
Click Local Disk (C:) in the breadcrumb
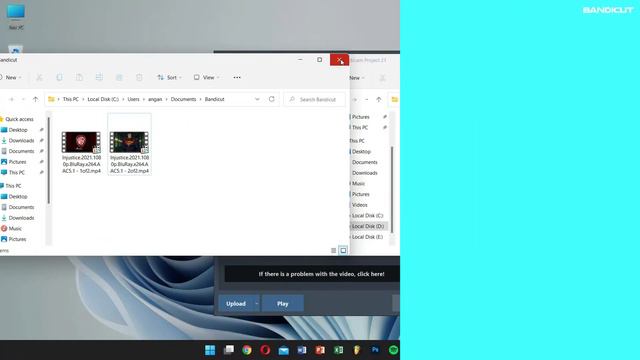[x=103, y=99]
